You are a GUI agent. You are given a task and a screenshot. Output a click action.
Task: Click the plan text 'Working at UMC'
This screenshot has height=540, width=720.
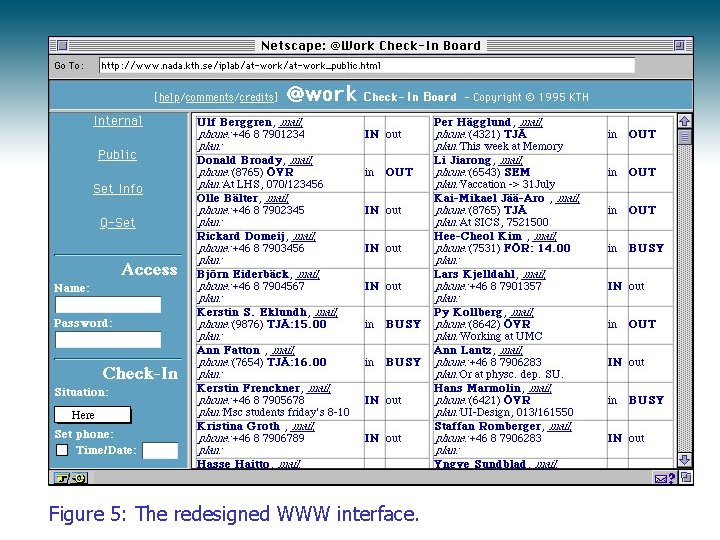(x=501, y=336)
